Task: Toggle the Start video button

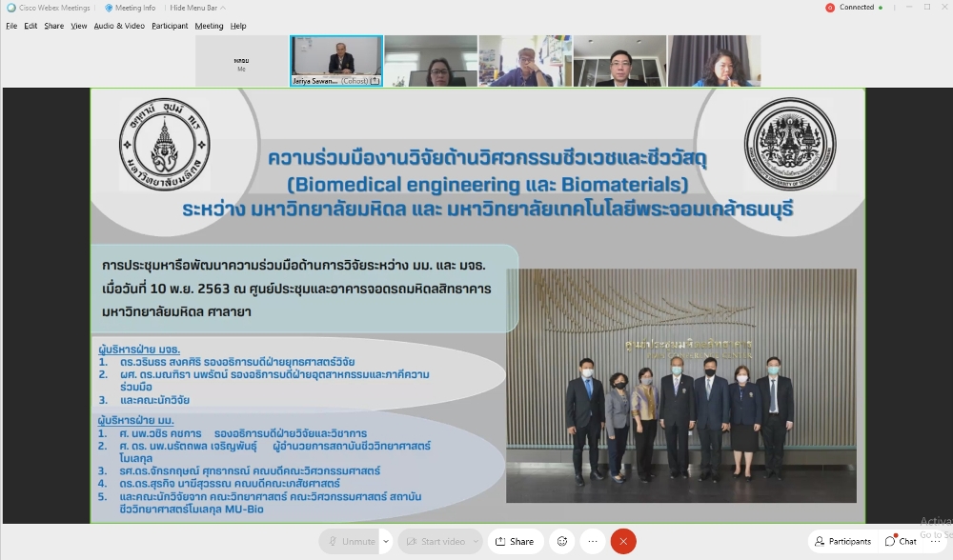Action: coord(435,541)
